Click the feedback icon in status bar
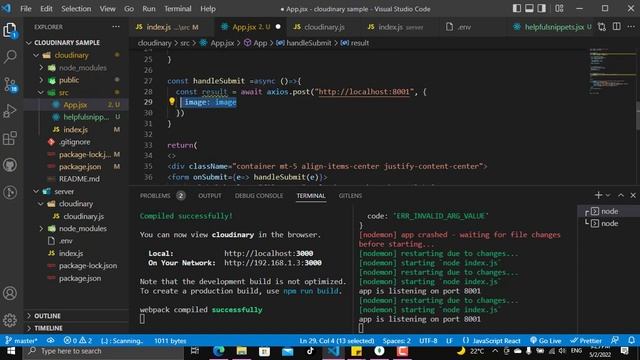The height and width of the screenshot is (360, 640). 615,340
